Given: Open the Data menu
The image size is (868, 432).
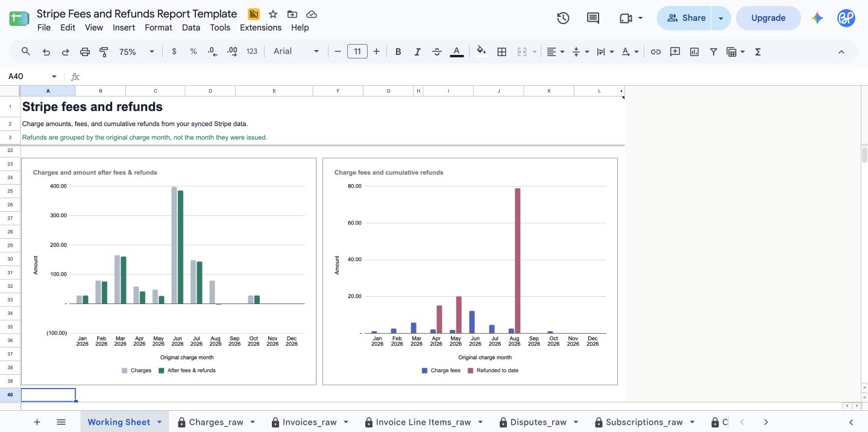Looking at the screenshot, I should point(191,27).
